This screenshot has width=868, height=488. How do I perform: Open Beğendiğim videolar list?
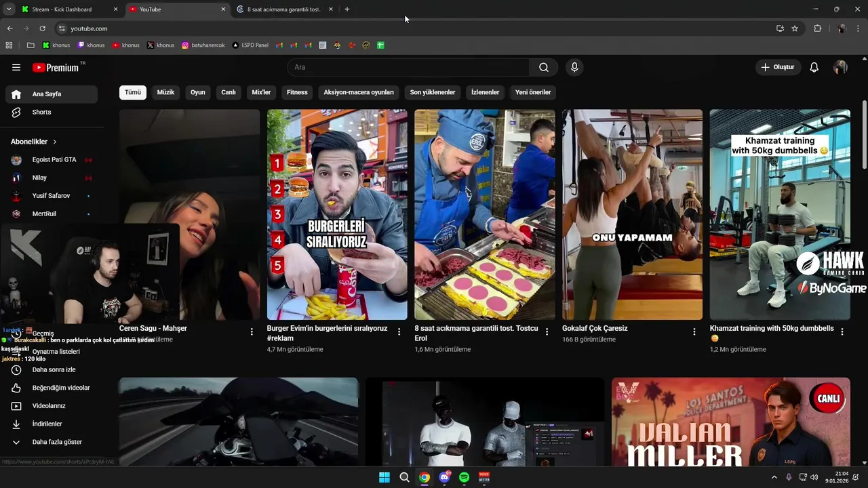[52, 388]
